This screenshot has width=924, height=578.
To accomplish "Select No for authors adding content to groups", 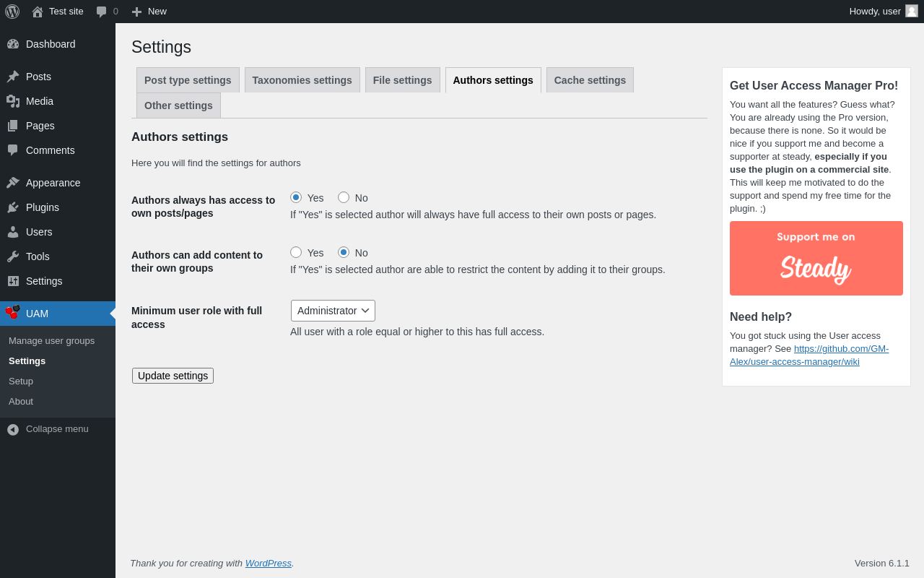I will click(x=344, y=252).
